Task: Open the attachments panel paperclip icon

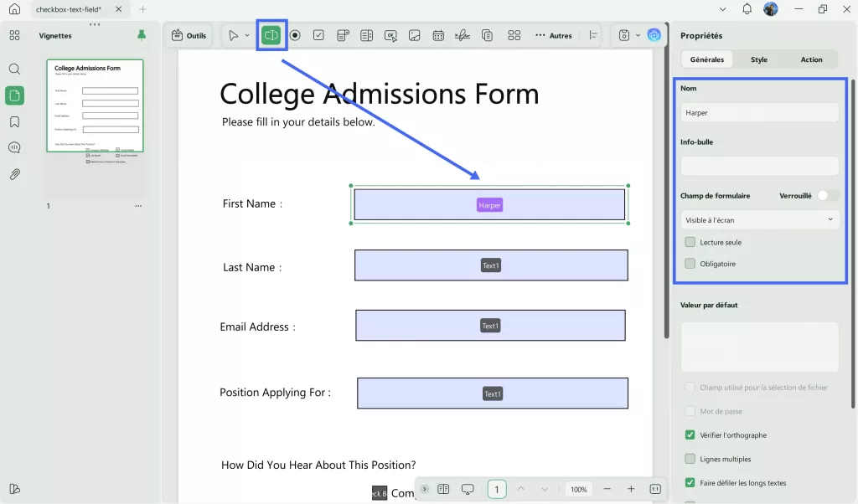Action: tap(15, 174)
